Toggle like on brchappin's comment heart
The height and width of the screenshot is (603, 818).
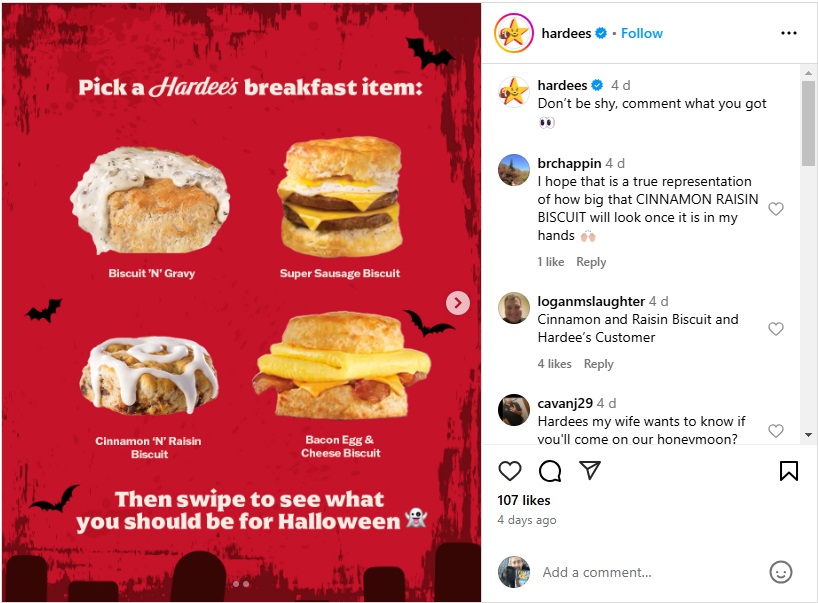776,209
